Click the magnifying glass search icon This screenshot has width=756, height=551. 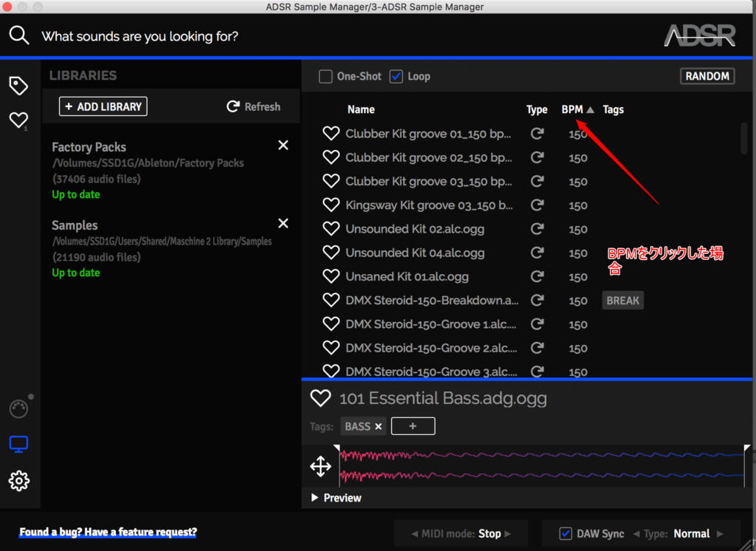(19, 35)
